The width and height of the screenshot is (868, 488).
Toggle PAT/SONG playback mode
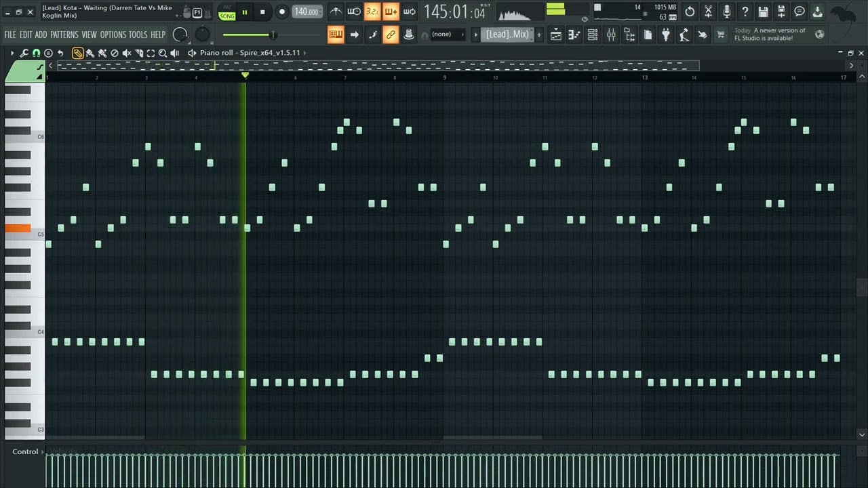pos(227,12)
